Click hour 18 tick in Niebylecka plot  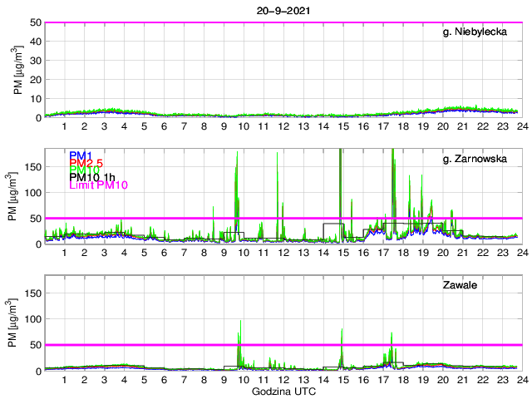pyautogui.click(x=402, y=126)
